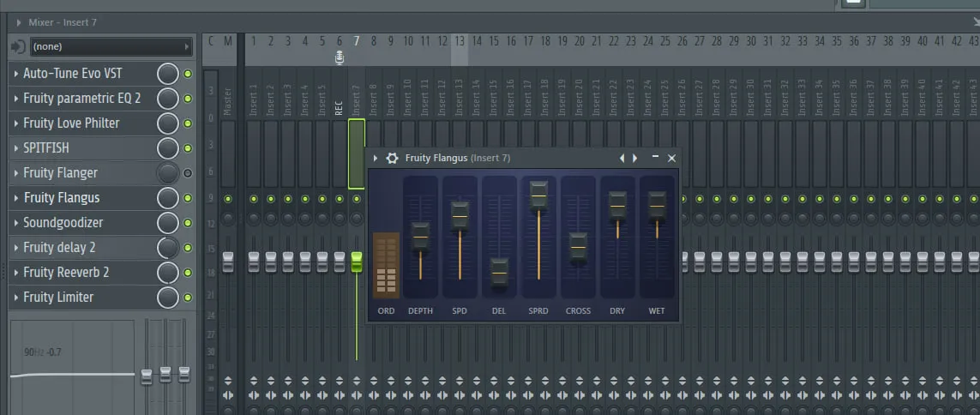Mute Insert 1 with green LED

[x=253, y=199]
